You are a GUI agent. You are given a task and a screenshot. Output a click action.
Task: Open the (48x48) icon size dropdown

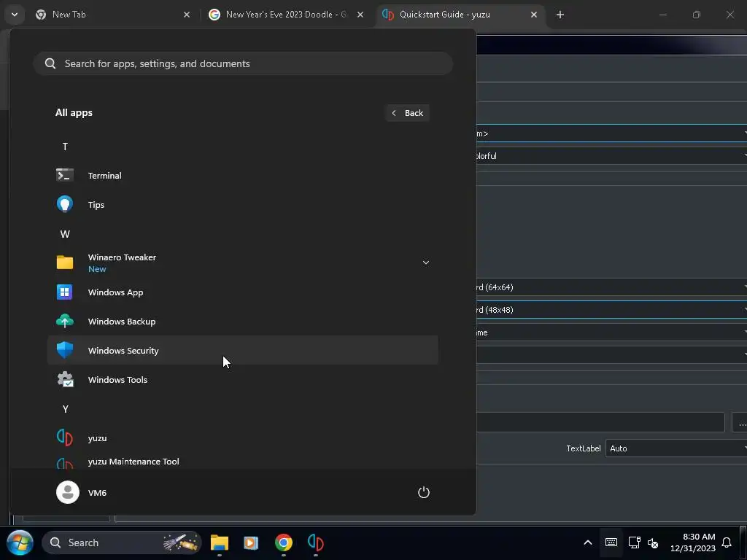[612, 309]
